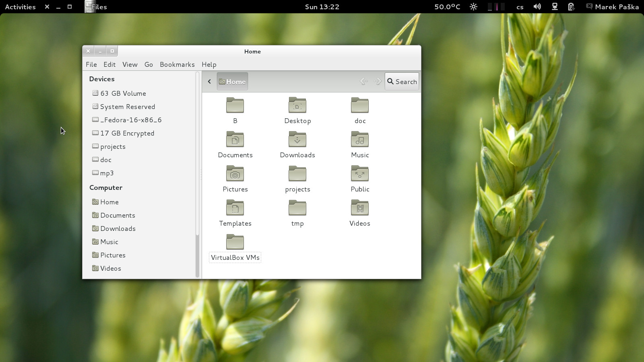Open the network connection icon
The width and height of the screenshot is (644, 362).
[x=555, y=7]
